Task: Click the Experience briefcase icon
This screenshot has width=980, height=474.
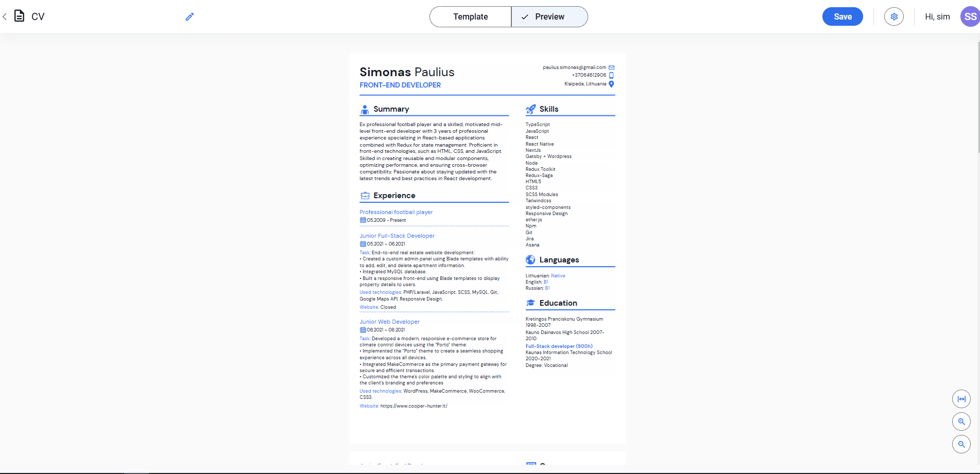Action: (x=365, y=196)
